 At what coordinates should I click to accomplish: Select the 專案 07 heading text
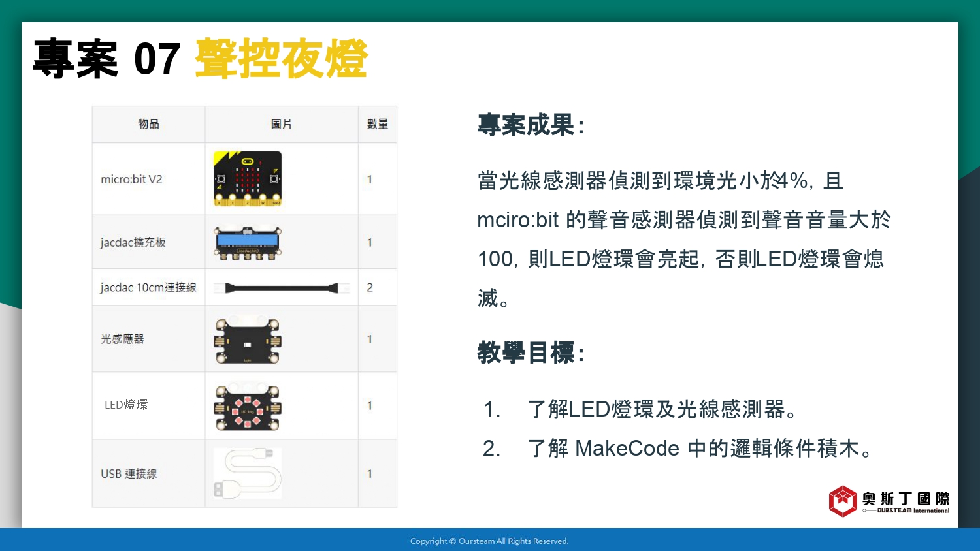[x=106, y=59]
